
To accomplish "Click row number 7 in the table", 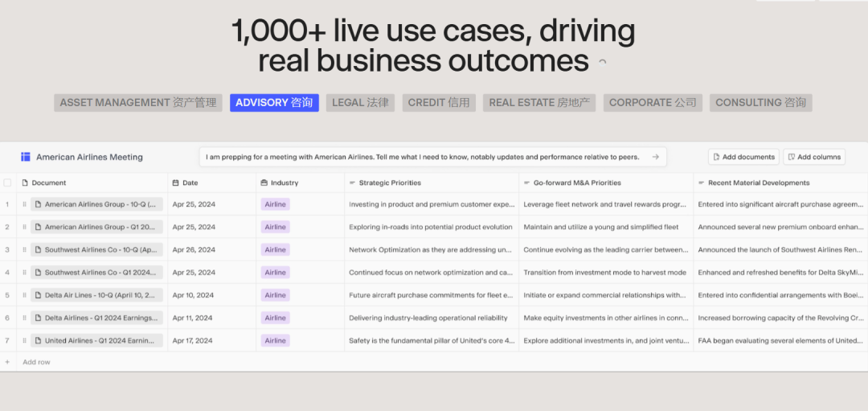I will pyautogui.click(x=7, y=341).
